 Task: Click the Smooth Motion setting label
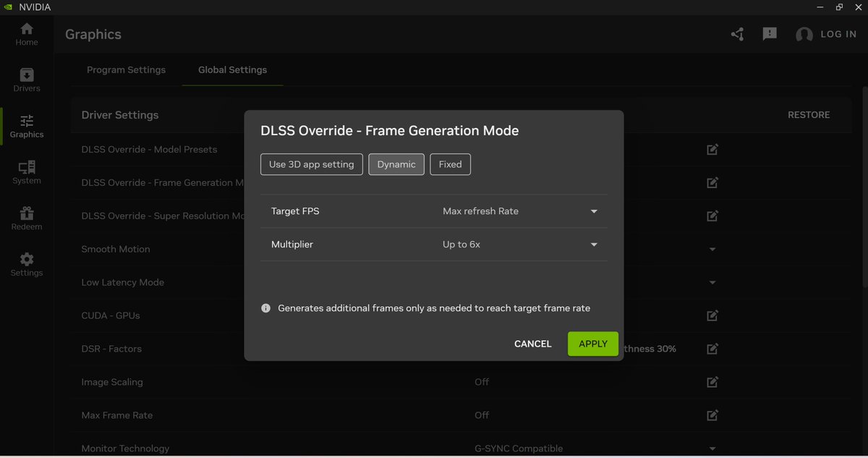pyautogui.click(x=116, y=249)
